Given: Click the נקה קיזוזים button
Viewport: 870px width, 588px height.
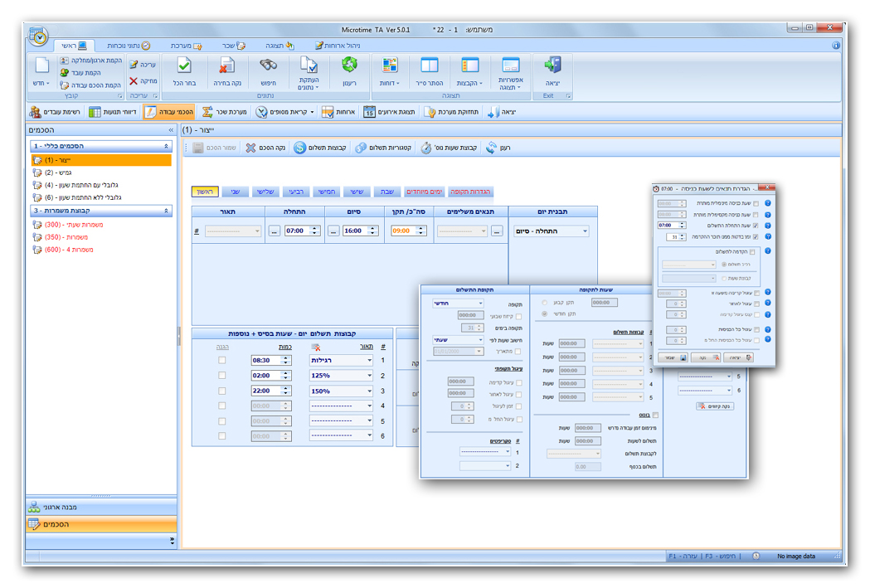Looking at the screenshot, I should (x=715, y=406).
